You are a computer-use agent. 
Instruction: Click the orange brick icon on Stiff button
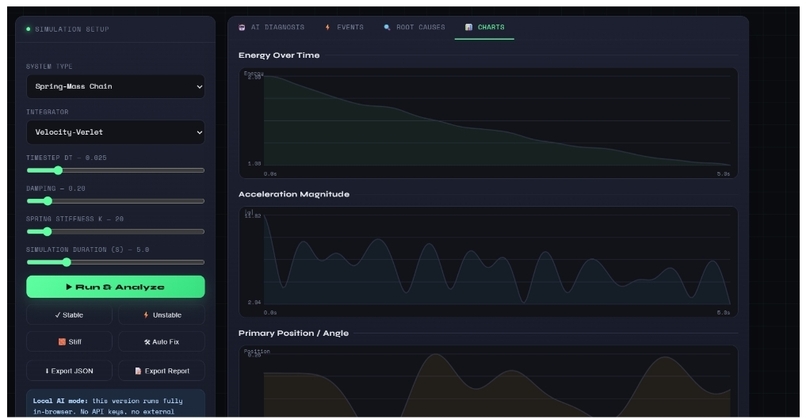tap(62, 341)
